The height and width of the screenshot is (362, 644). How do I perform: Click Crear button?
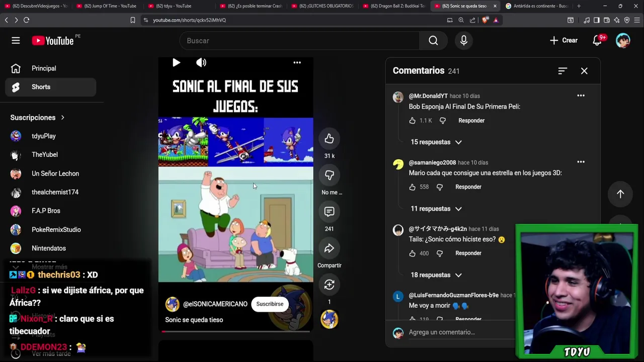point(563,41)
